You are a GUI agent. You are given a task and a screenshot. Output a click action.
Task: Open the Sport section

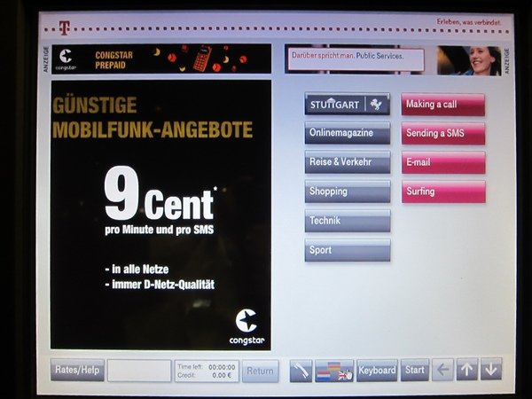(348, 250)
